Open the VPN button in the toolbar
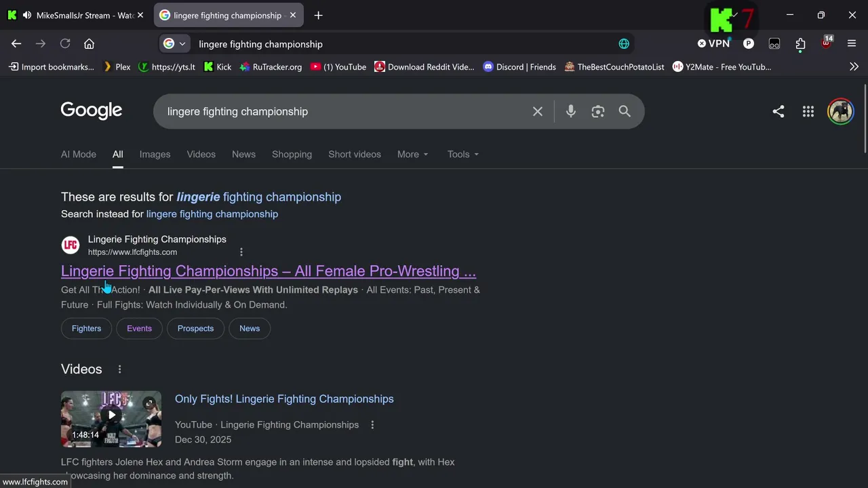Viewport: 868px width, 488px height. [713, 43]
